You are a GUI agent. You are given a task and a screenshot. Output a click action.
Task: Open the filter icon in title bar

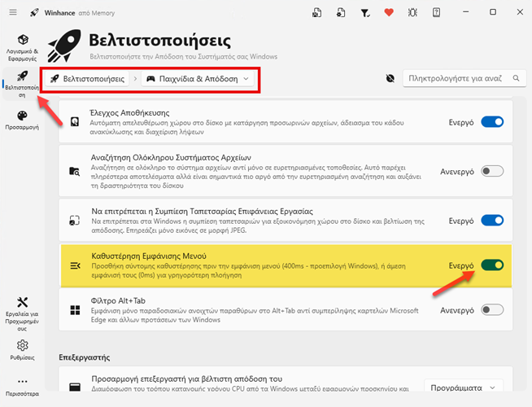point(365,13)
